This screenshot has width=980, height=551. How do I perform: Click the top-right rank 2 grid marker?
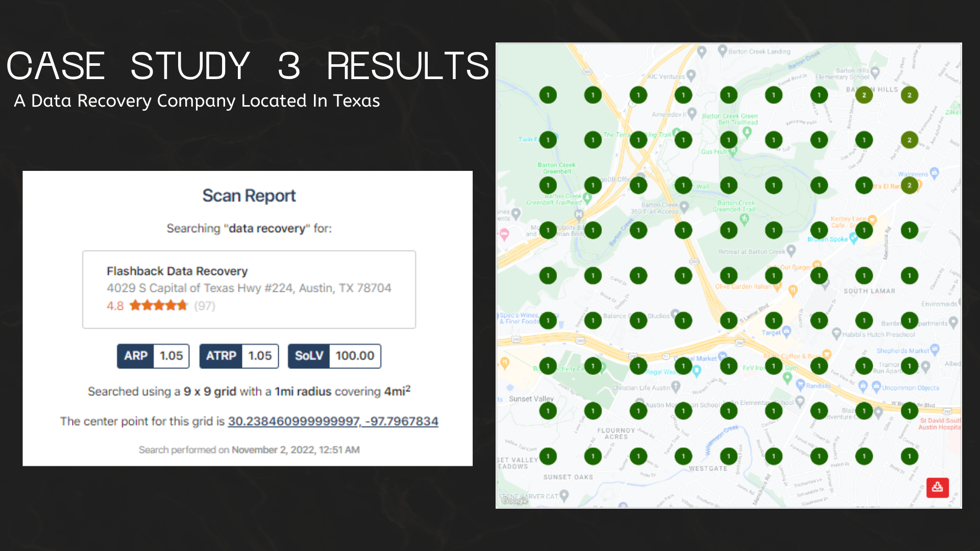click(x=909, y=95)
